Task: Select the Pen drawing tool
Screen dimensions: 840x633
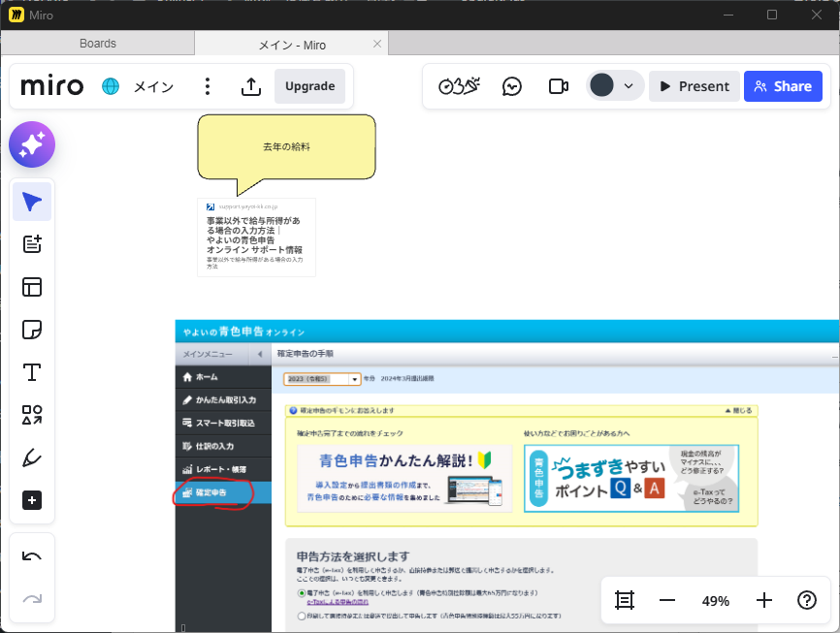Action: click(32, 458)
